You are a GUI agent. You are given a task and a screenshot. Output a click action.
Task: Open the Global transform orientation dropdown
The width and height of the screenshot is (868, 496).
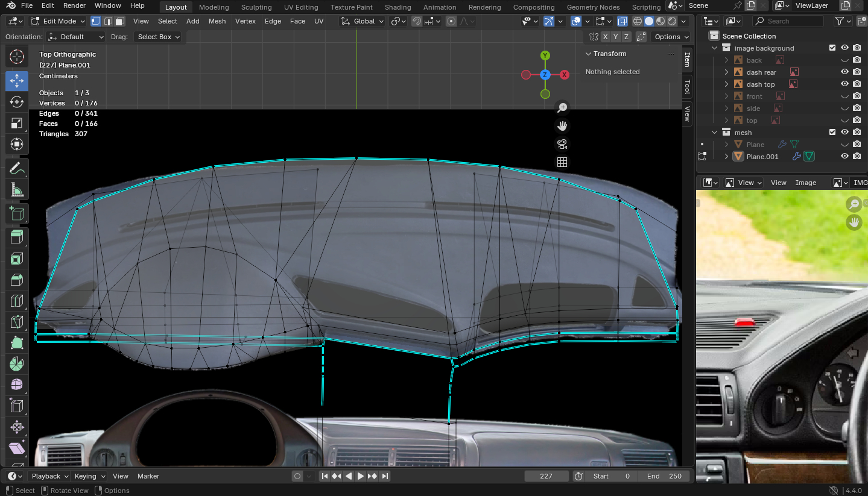pos(363,21)
